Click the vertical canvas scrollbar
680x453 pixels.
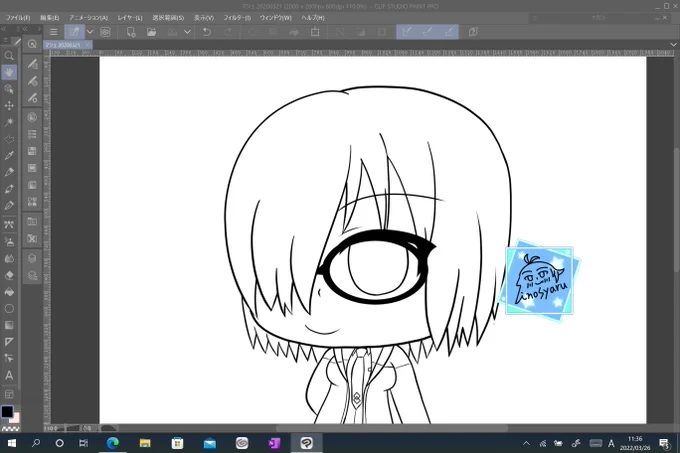tap(677, 210)
